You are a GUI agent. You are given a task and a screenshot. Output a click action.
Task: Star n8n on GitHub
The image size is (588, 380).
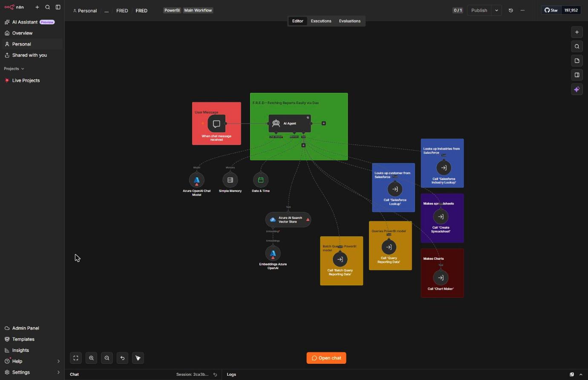(551, 10)
